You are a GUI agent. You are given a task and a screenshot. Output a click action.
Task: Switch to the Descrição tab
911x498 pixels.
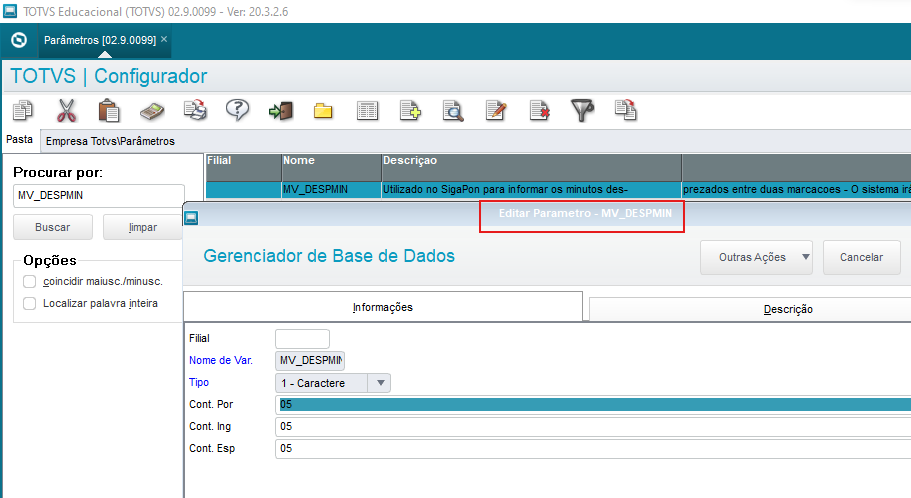tap(788, 309)
